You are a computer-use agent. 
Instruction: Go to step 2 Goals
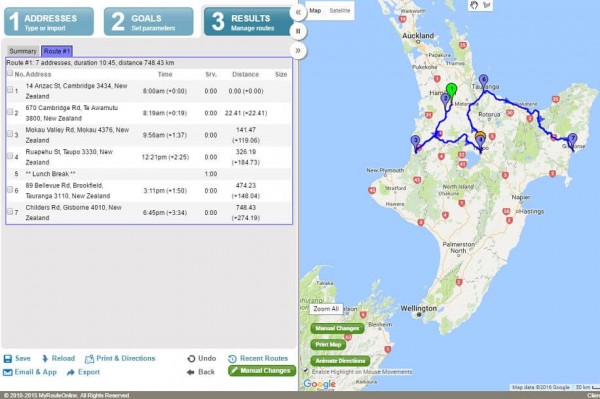148,22
